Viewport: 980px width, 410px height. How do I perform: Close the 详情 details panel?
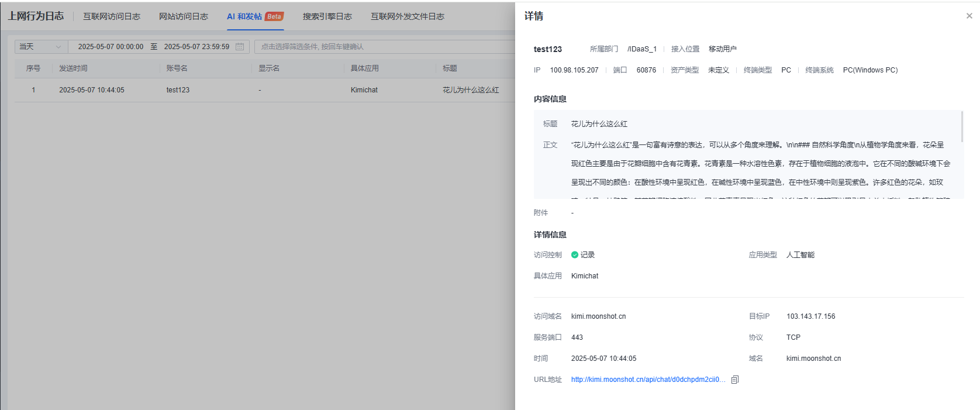(x=969, y=16)
